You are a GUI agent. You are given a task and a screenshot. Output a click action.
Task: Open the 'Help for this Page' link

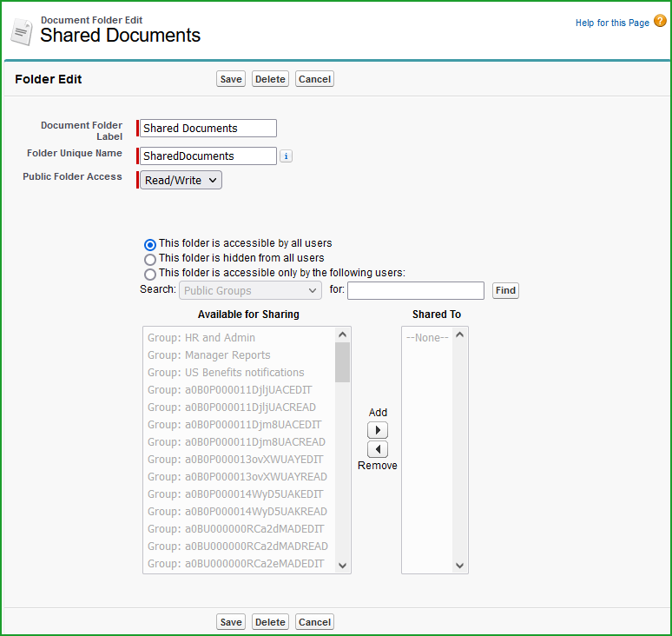(x=612, y=23)
